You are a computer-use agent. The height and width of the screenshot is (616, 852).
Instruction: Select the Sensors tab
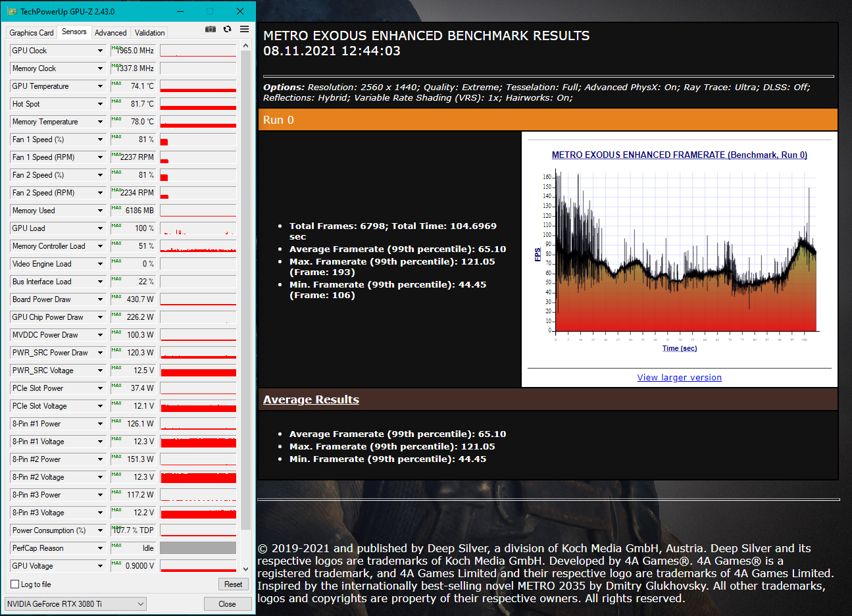(74, 32)
